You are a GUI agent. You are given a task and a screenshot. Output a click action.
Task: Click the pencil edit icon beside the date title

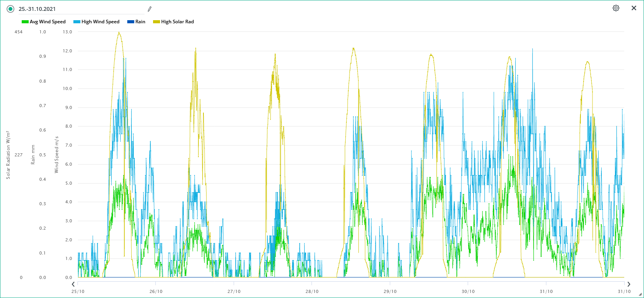coord(150,9)
